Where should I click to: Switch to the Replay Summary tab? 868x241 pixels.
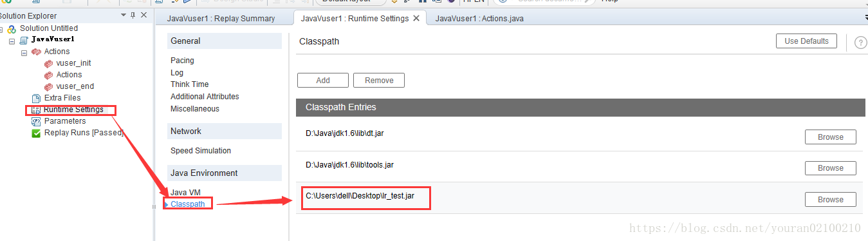[221, 18]
